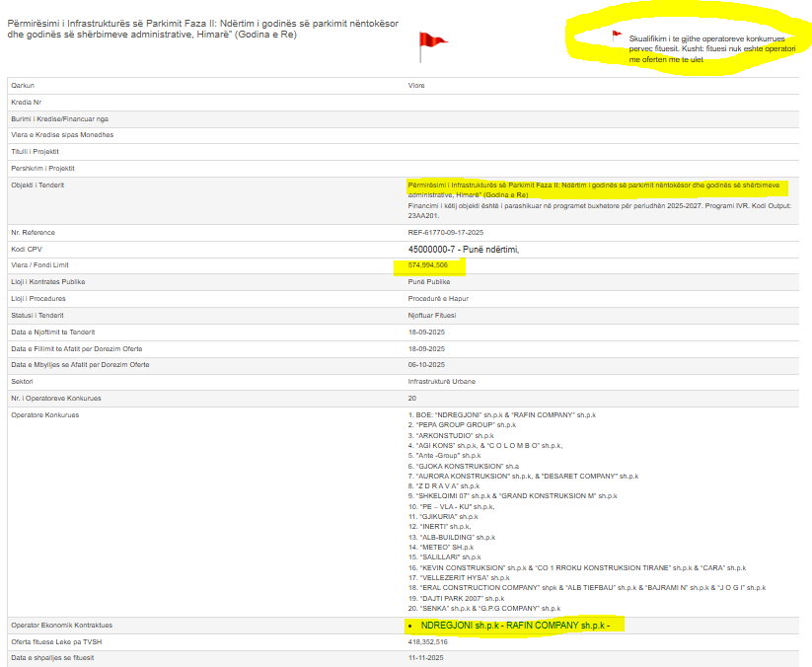Viewport: 812px width, 667px height.
Task: Click the highlighted winner NDREGJONI sh.p.k - RAFIN COMPANY
Action: [x=515, y=626]
